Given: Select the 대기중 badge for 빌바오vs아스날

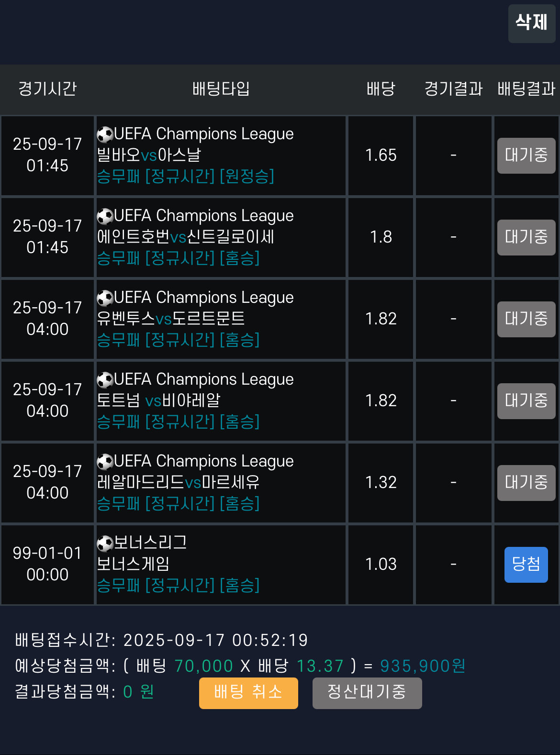Looking at the screenshot, I should click(x=526, y=155).
